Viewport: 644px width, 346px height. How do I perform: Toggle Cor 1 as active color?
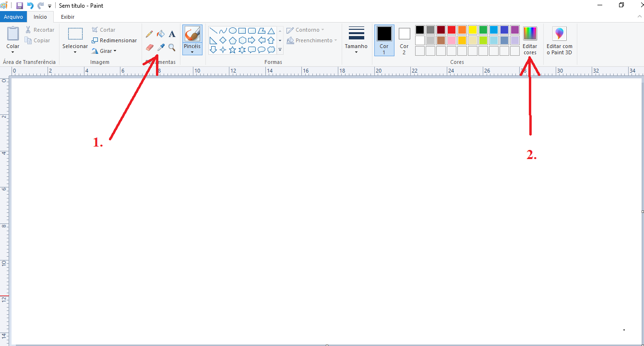(x=384, y=40)
